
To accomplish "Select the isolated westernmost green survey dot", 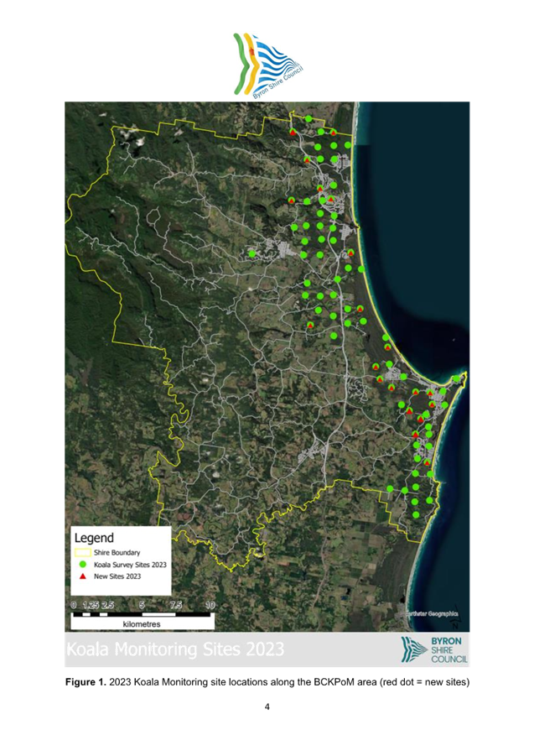I will coord(251,253).
